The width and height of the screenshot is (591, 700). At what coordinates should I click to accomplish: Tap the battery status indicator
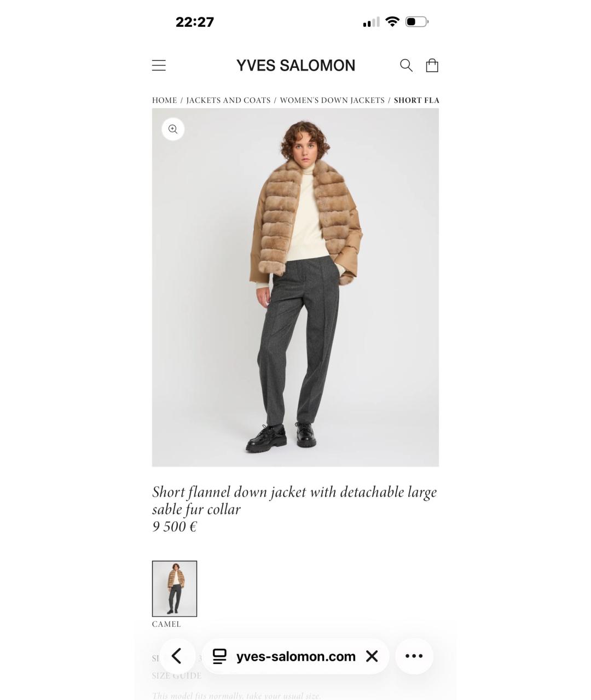point(417,22)
